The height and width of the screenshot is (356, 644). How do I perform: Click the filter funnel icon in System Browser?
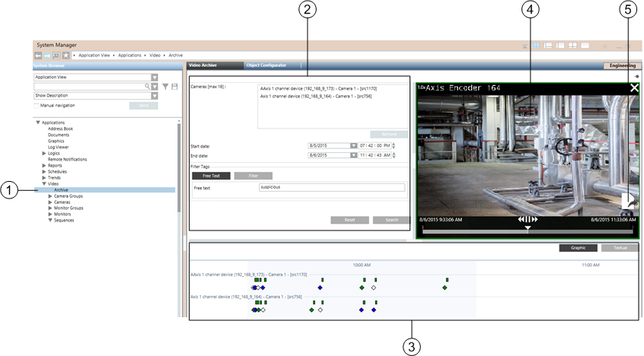coord(165,87)
